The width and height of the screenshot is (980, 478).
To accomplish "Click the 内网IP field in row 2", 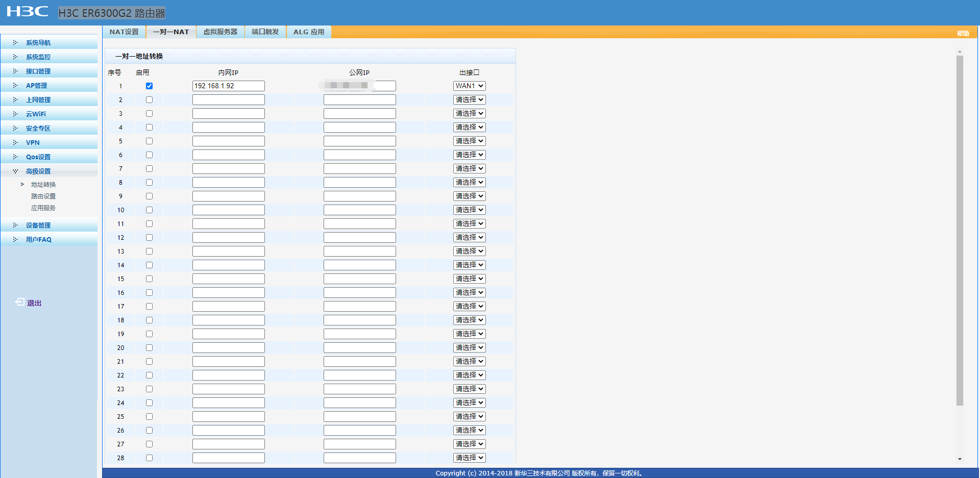I will click(229, 100).
